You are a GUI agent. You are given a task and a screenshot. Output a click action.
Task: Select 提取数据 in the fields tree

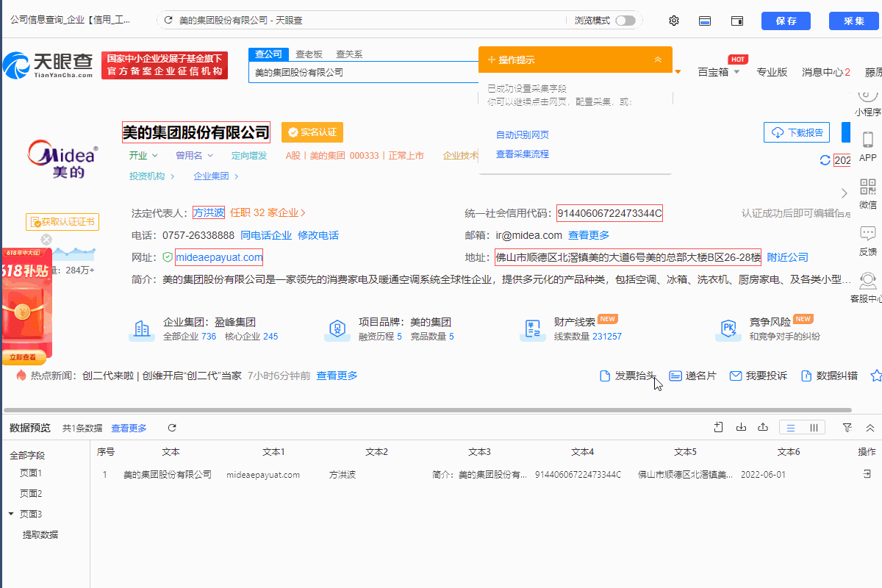40,535
